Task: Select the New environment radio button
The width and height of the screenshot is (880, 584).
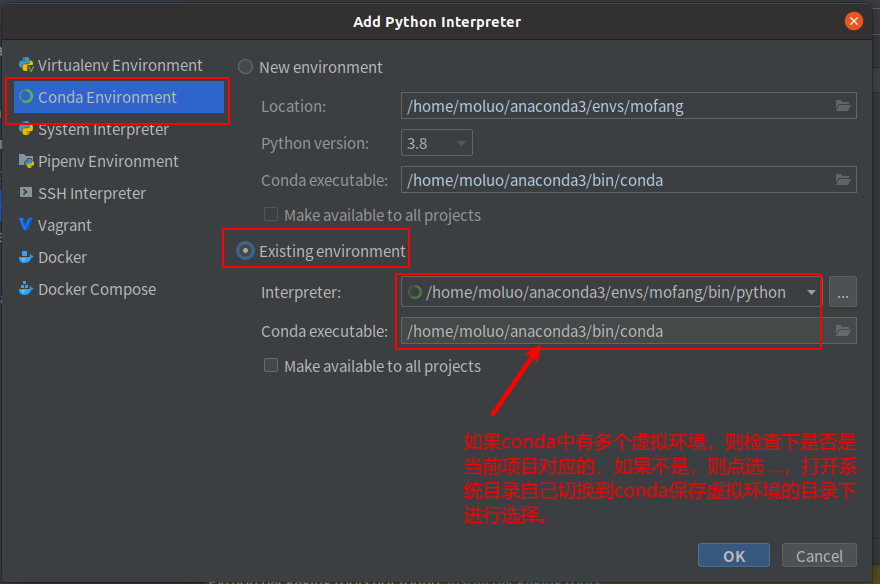Action: [245, 67]
